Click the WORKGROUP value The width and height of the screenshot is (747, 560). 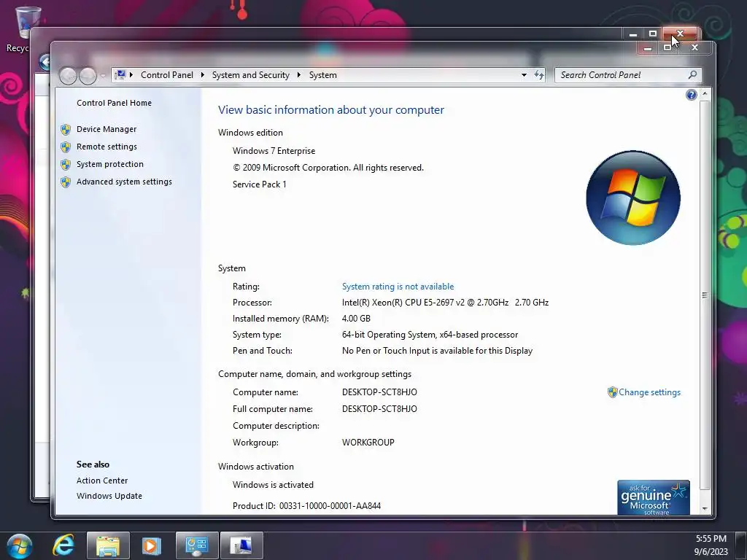[368, 443]
